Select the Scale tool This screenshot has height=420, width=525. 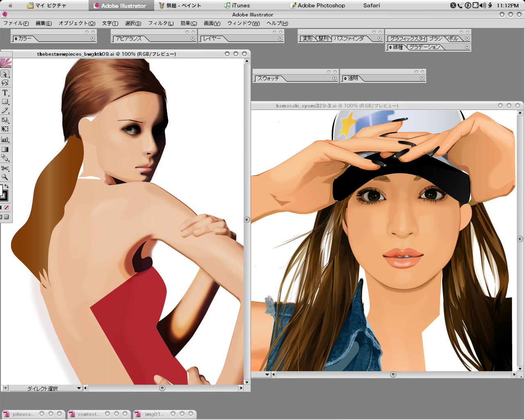(x=5, y=120)
